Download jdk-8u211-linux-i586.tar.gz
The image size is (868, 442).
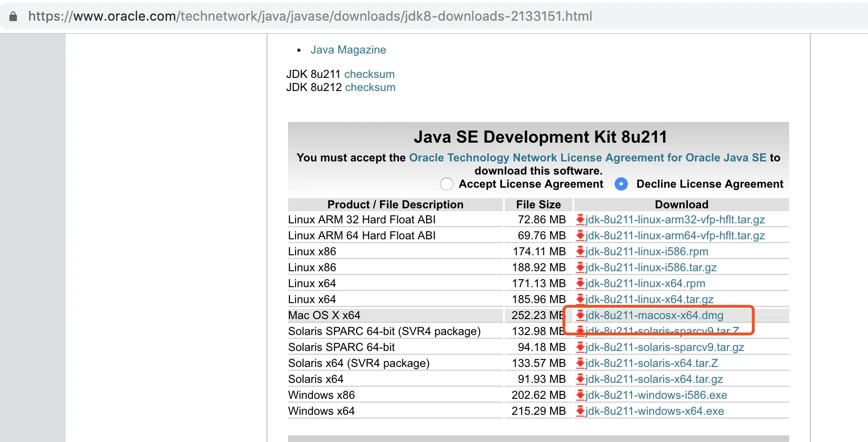coord(651,267)
